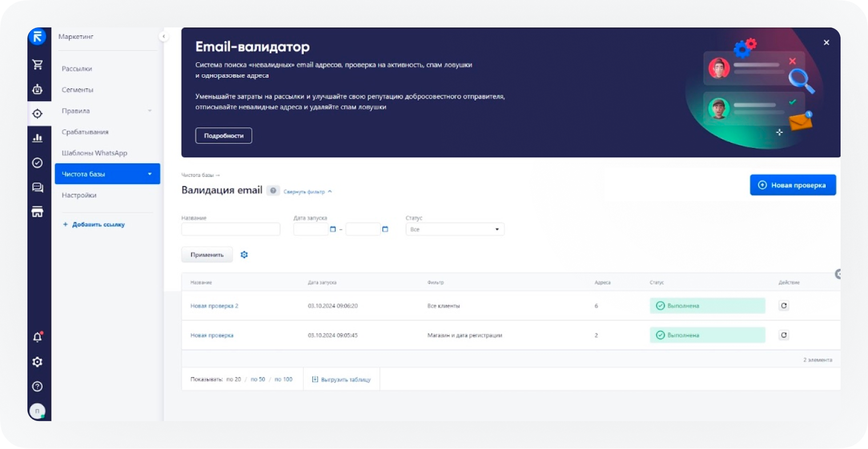Collapse the Маркетинг sidebar with the arrow
868x449 pixels.
click(x=164, y=37)
